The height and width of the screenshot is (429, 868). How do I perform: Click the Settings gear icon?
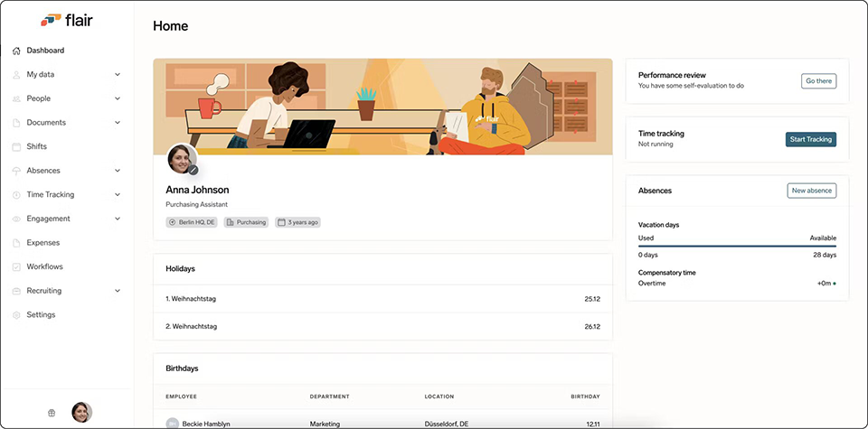pyautogui.click(x=16, y=314)
